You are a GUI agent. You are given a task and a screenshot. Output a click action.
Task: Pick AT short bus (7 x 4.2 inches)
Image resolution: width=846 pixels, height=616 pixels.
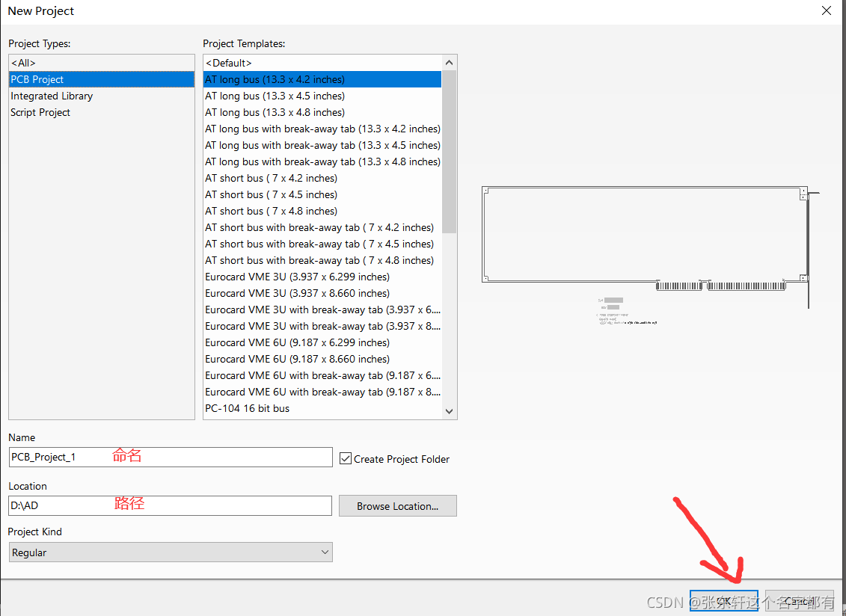click(271, 178)
